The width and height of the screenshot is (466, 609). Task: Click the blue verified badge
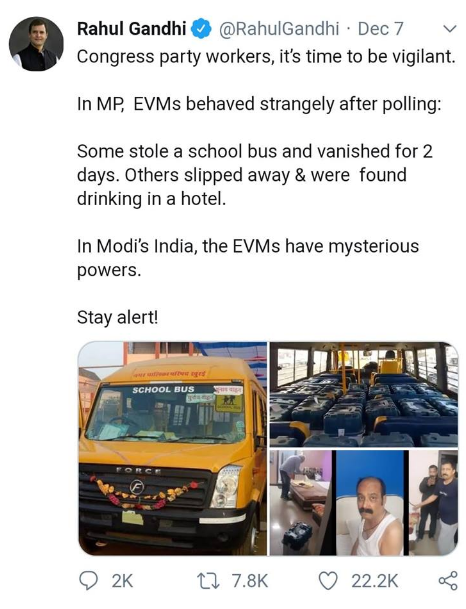[x=201, y=29]
